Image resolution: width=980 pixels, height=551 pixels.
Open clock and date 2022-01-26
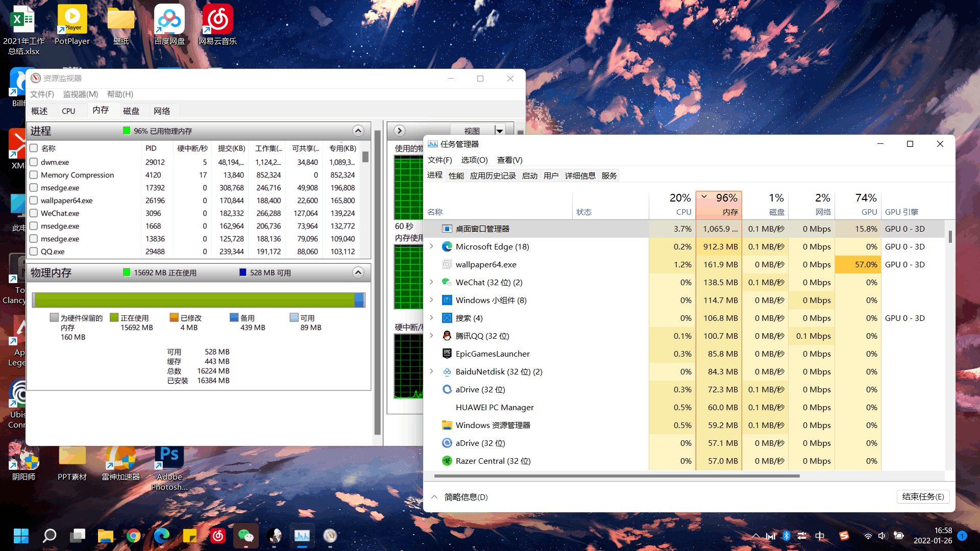(933, 536)
